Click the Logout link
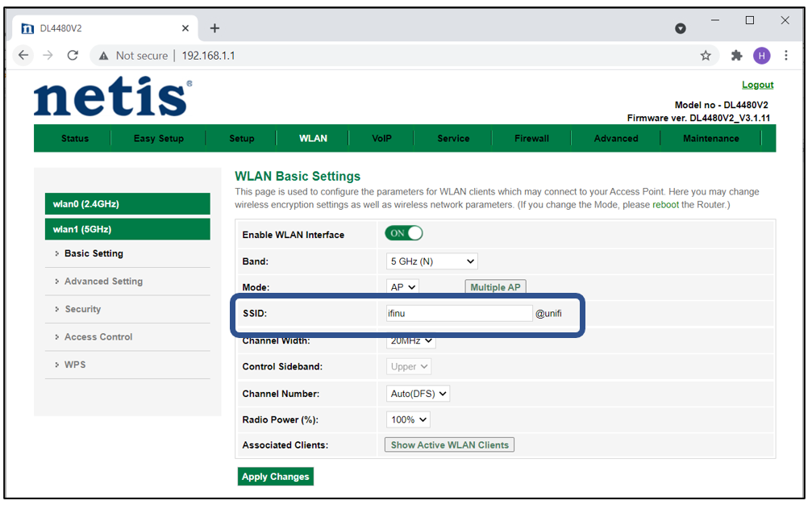The image size is (812, 505). click(x=757, y=85)
